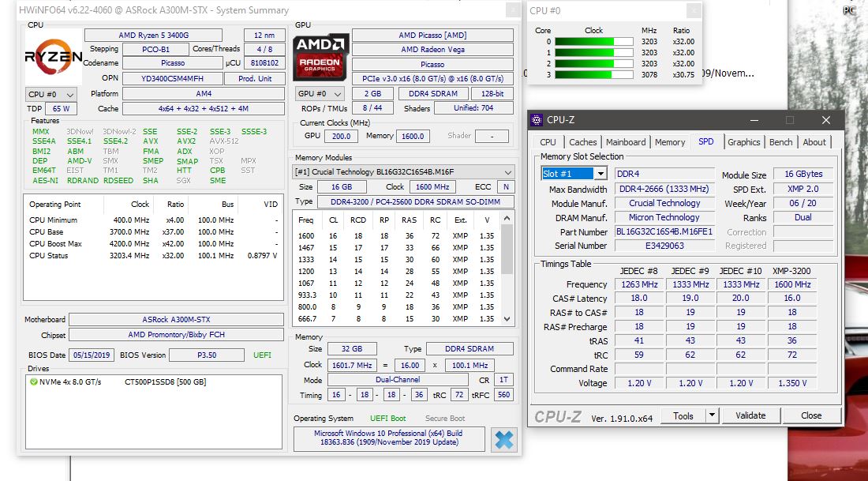
Task: Click the YD3400C5M4MFH OPN field
Action: (x=171, y=79)
